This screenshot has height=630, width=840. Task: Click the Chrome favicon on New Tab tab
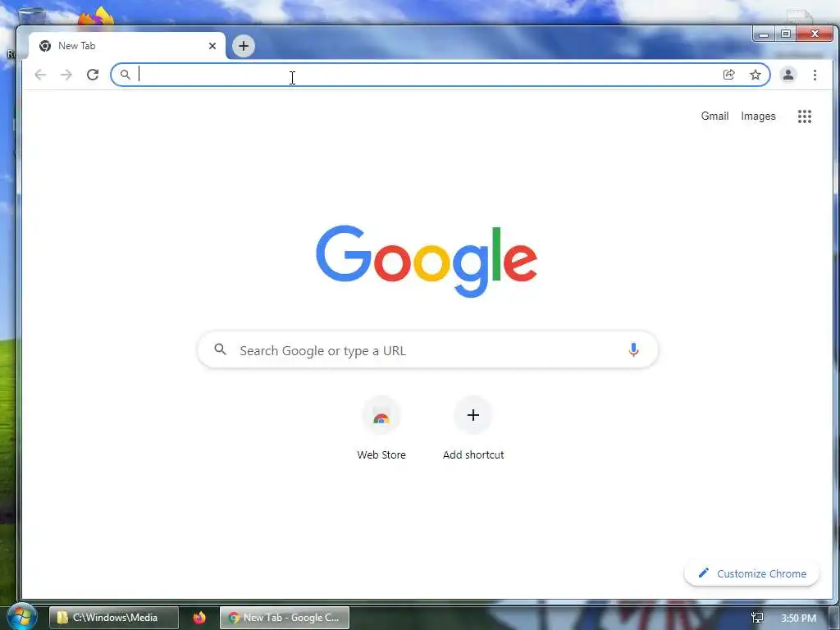click(45, 46)
